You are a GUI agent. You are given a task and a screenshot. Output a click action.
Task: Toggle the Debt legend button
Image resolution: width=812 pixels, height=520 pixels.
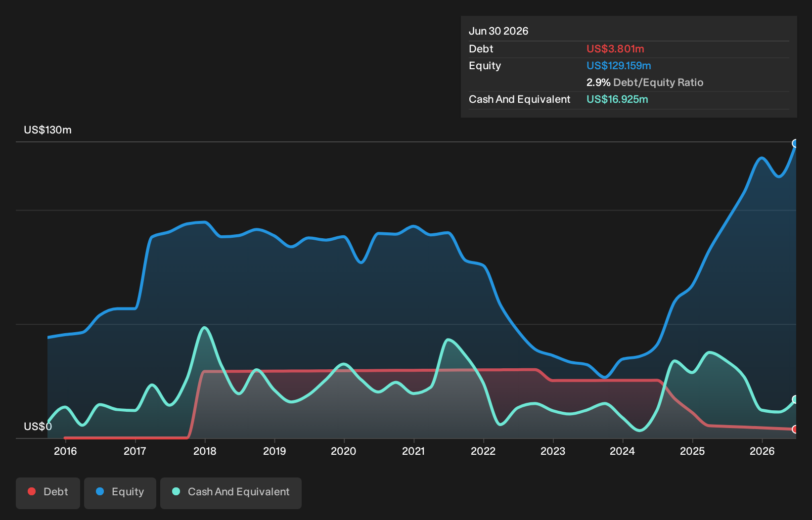pyautogui.click(x=48, y=493)
